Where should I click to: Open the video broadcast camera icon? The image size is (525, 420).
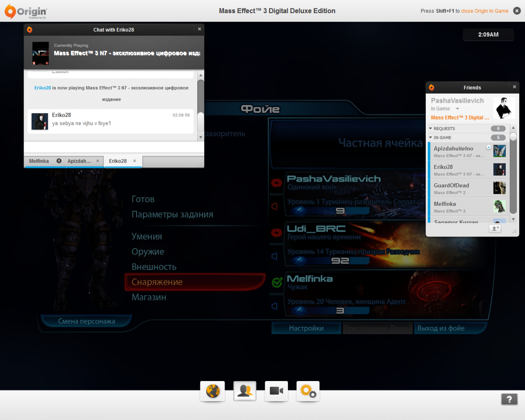276,391
